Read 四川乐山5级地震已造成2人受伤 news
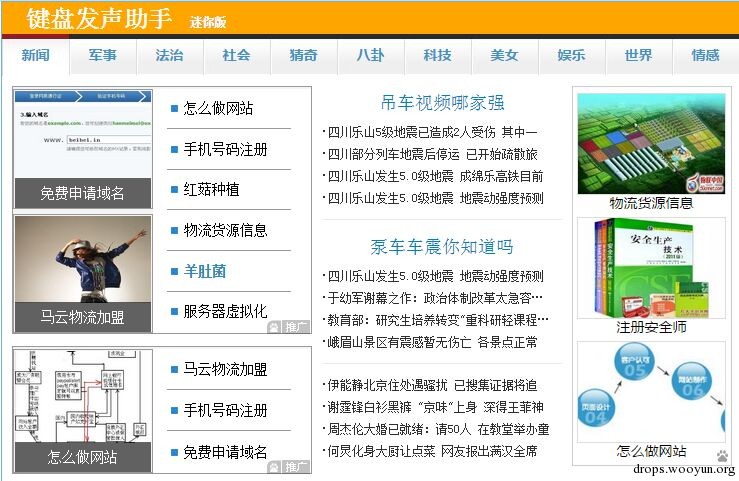The height and width of the screenshot is (481, 739). (x=430, y=132)
